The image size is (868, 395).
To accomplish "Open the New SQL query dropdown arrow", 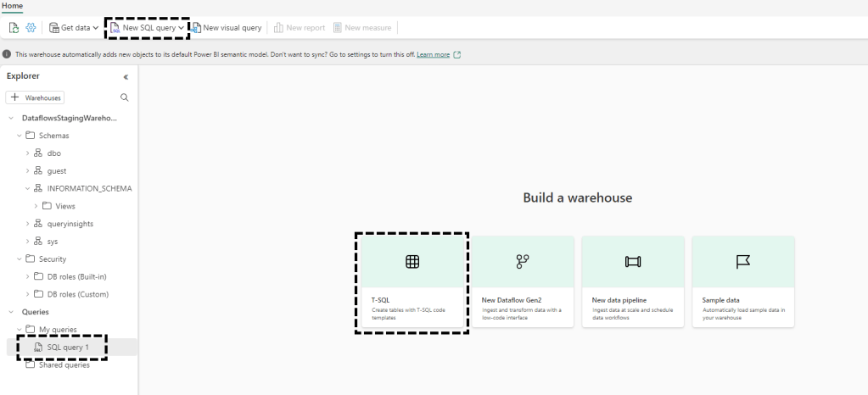I will pyautogui.click(x=181, y=27).
